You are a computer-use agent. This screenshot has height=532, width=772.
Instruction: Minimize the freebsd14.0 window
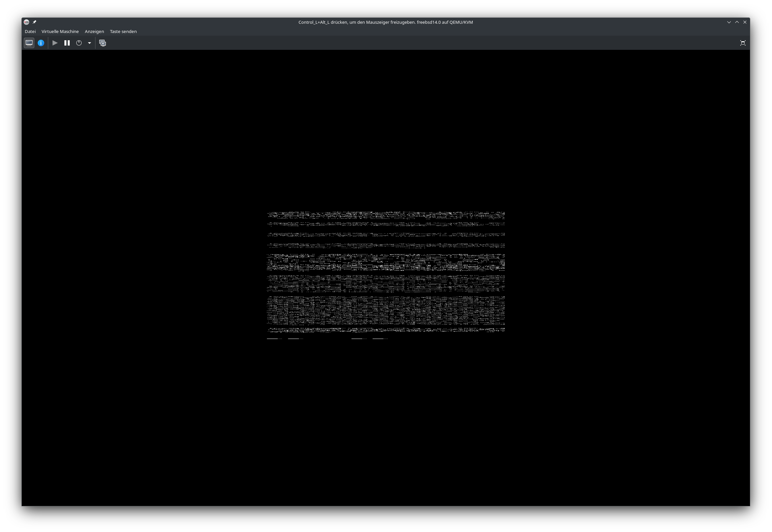[x=729, y=22]
